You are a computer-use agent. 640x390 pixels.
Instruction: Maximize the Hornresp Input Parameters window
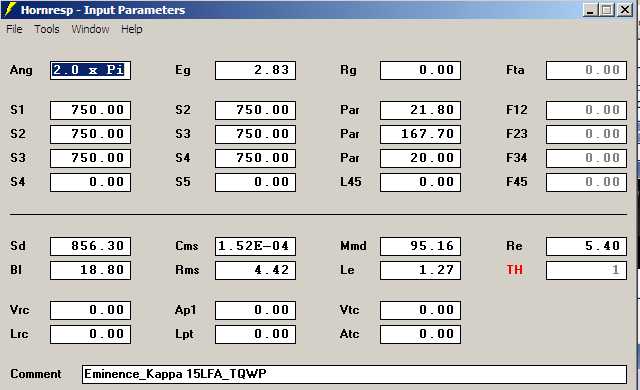607,9
